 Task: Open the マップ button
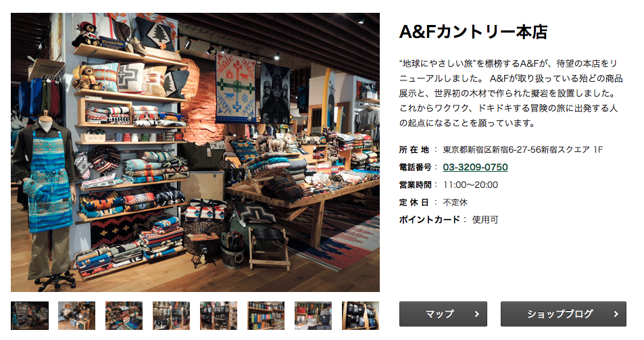443,314
